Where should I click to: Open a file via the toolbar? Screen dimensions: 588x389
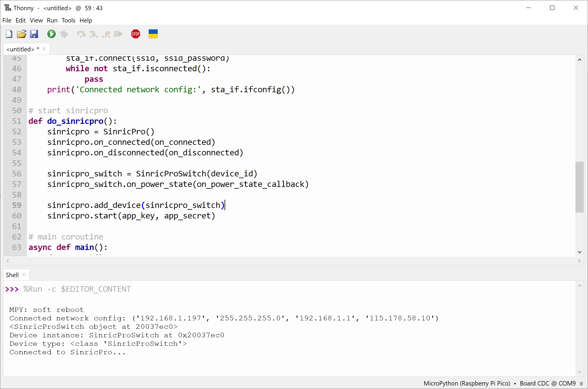point(22,34)
